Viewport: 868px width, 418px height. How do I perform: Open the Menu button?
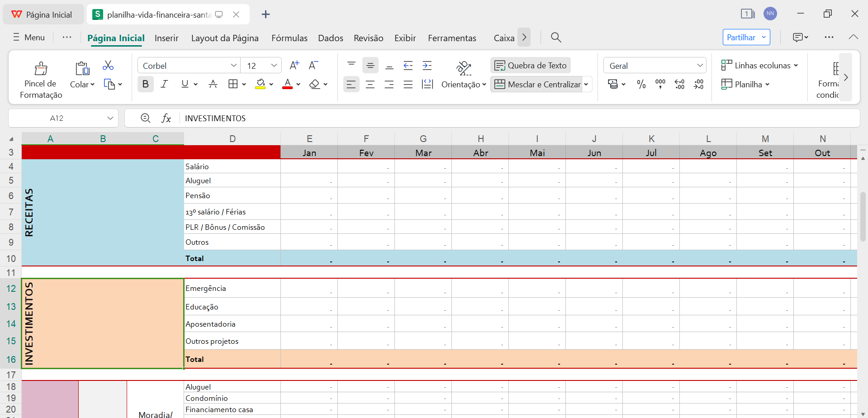28,37
